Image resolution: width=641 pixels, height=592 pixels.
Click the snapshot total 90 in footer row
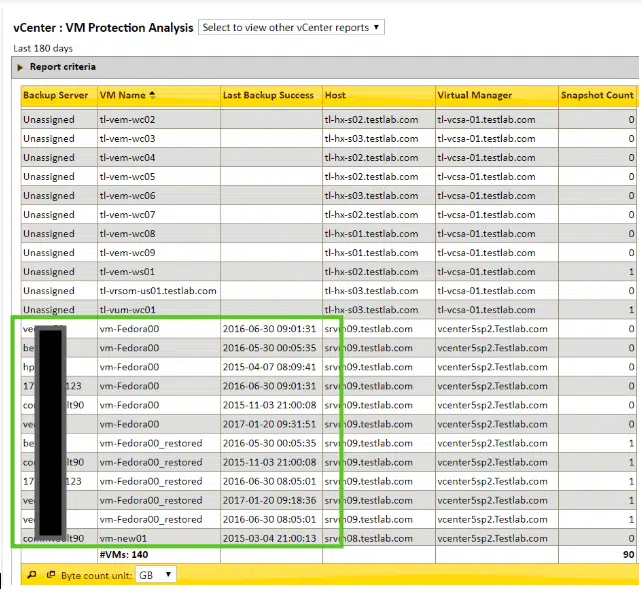click(x=629, y=555)
